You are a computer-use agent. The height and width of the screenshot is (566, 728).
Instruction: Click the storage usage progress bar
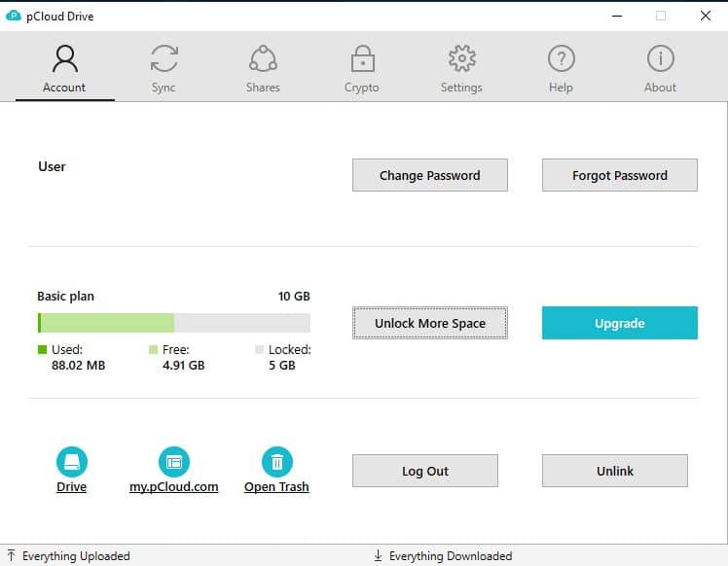[x=174, y=323]
